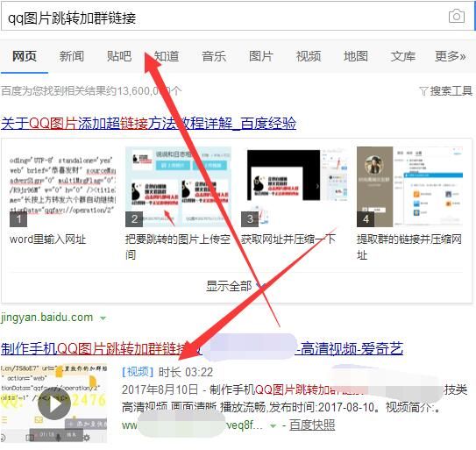Open step 3 thumbnail '获取网址并压缩一下'
The image size is (476, 450).
294,187
